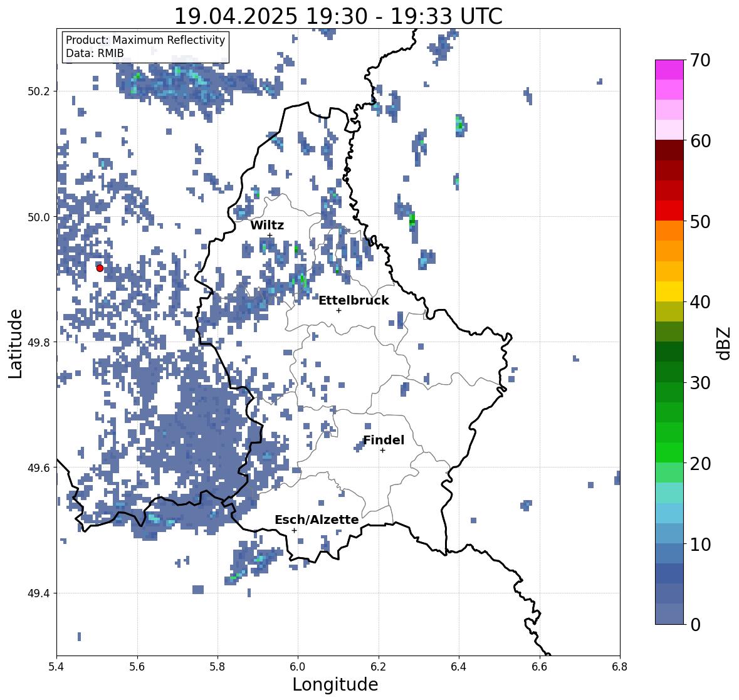This screenshot has height=700, width=739.
Task: Click the bright red 50 dBZ colorbar segment
Action: 669,211
